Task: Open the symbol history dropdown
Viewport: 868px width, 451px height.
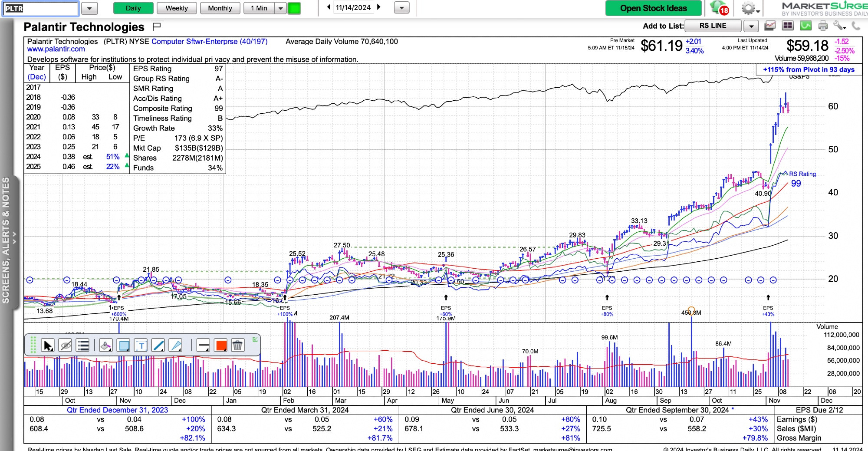Action: coord(89,8)
